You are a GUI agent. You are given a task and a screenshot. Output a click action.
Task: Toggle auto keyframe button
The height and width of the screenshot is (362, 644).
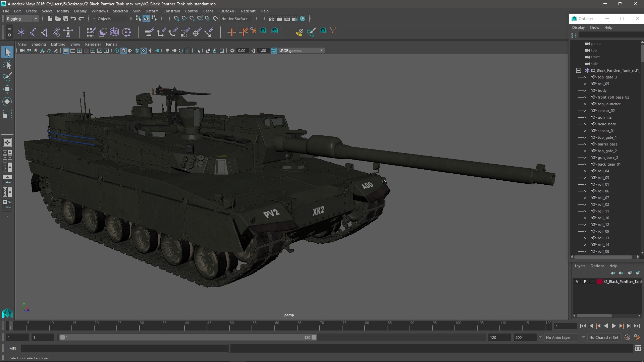(x=627, y=338)
